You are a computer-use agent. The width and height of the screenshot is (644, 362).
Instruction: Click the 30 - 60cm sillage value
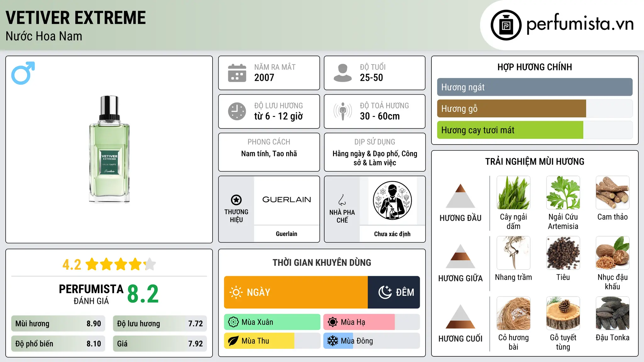380,116
